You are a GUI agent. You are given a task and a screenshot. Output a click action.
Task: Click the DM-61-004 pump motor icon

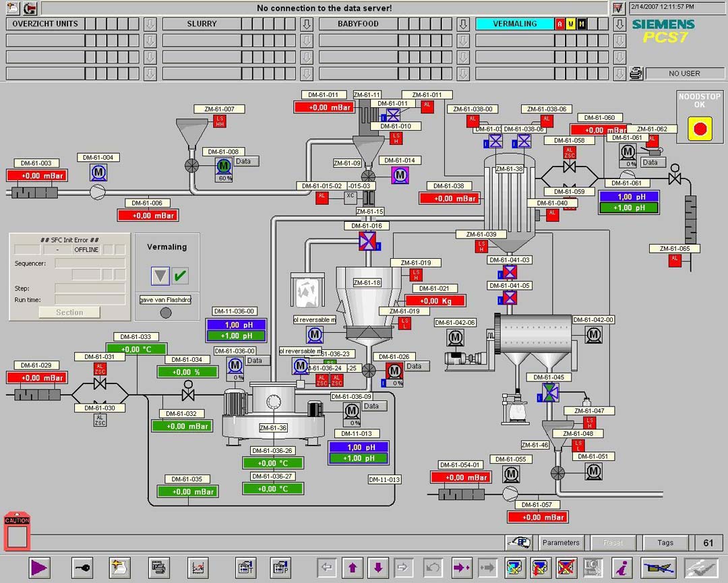click(x=99, y=173)
